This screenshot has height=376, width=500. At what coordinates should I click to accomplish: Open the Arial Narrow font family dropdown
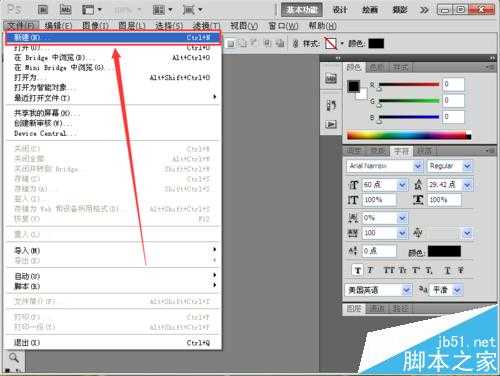pos(418,166)
